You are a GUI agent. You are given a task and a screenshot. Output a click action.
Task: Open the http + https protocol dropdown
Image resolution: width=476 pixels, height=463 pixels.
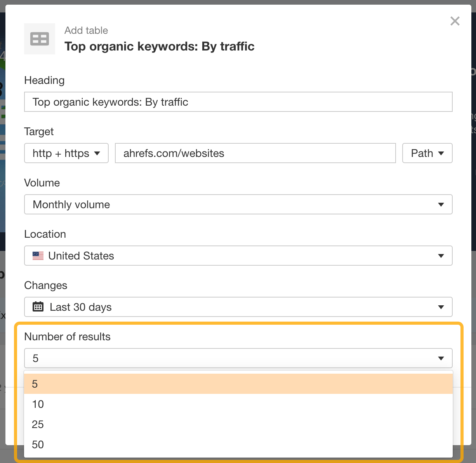(x=66, y=153)
